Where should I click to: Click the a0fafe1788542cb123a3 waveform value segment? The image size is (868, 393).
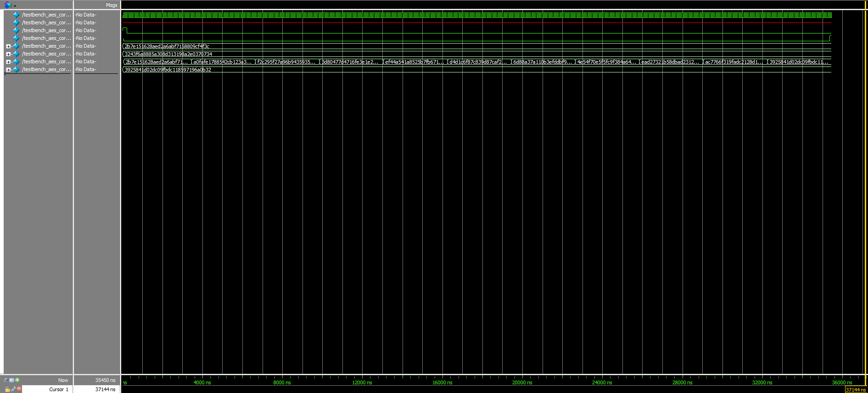(x=223, y=62)
